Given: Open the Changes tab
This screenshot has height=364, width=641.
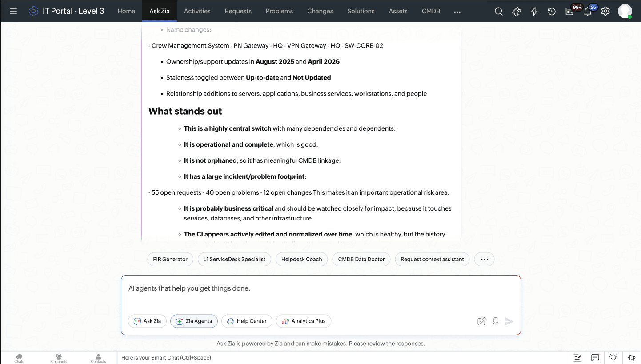Looking at the screenshot, I should point(320,11).
